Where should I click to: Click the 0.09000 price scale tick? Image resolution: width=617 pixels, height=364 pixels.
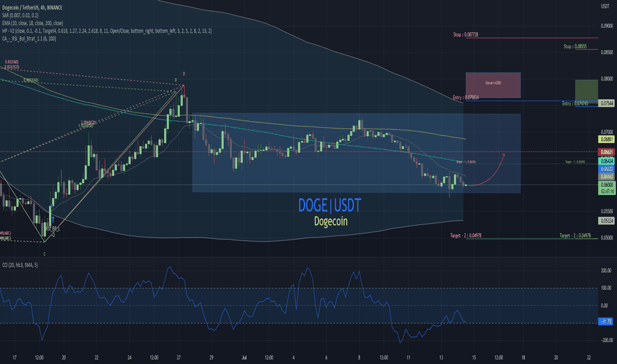(607, 26)
